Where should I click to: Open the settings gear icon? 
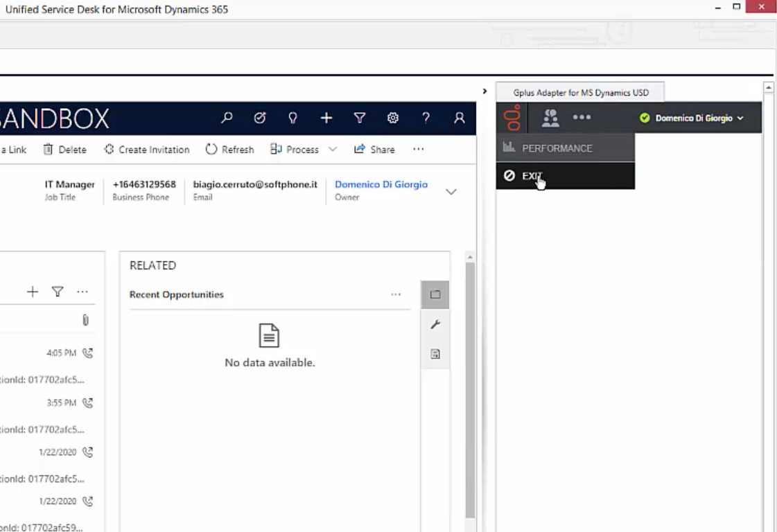(393, 118)
